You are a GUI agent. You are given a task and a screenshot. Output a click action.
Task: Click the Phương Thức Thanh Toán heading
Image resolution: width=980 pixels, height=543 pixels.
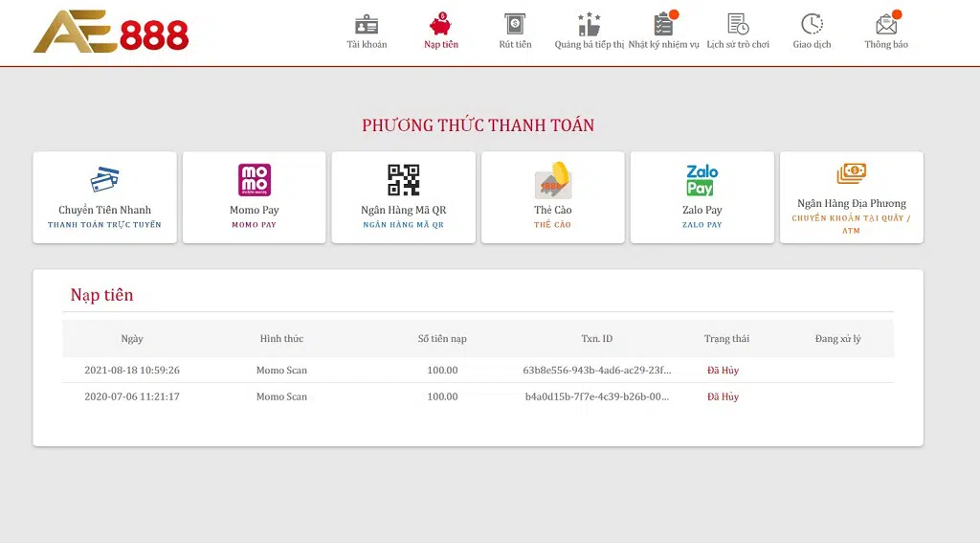[x=479, y=125]
